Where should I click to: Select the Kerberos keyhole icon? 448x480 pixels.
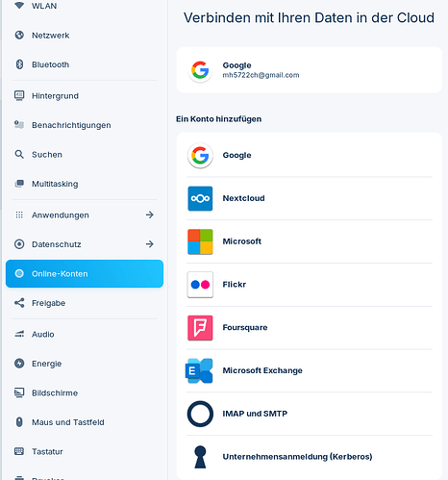click(200, 457)
